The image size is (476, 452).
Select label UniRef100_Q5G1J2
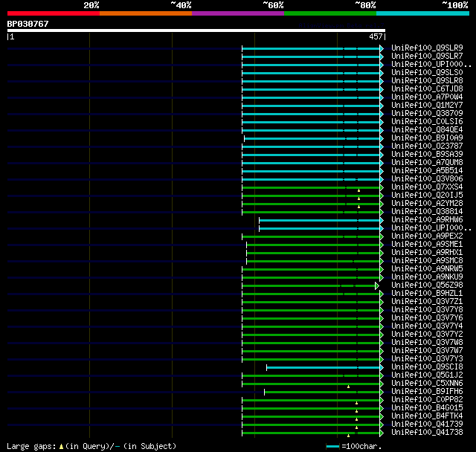click(x=427, y=375)
